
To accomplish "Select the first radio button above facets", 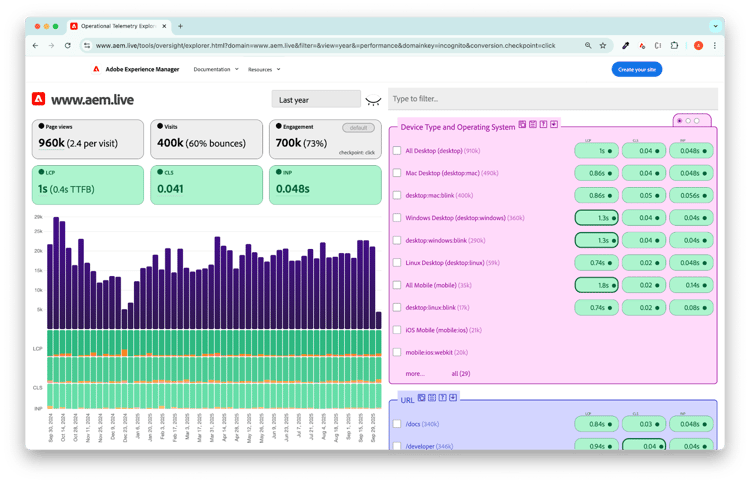I will [x=679, y=120].
